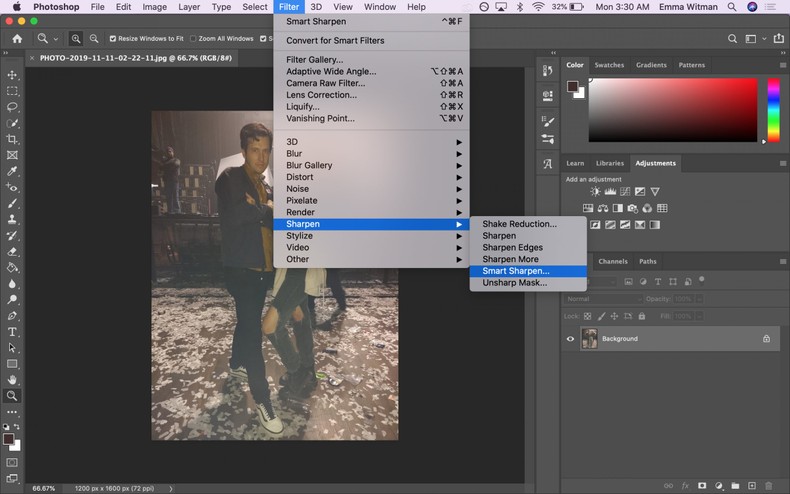Select the Move tool
This screenshot has width=790, height=494.
click(12, 75)
